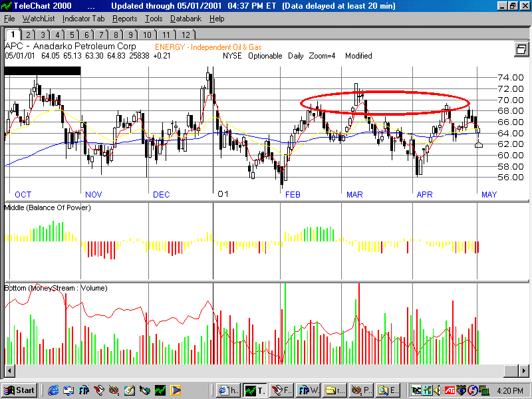Click the paint palette quick launch icon
532x399 pixels.
pyautogui.click(x=114, y=390)
